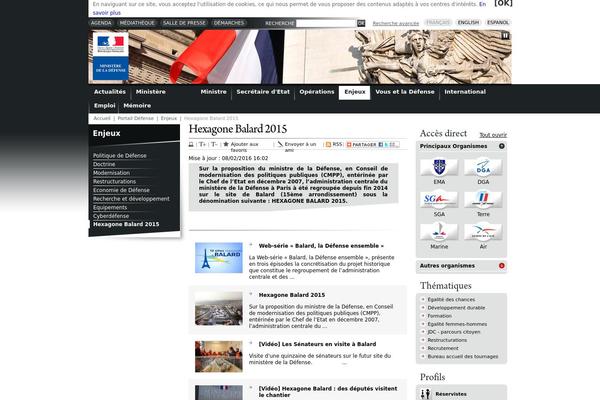Screen dimensions: 600x400
Task: Click Portail Défense breadcrumb link
Action: [x=135, y=118]
